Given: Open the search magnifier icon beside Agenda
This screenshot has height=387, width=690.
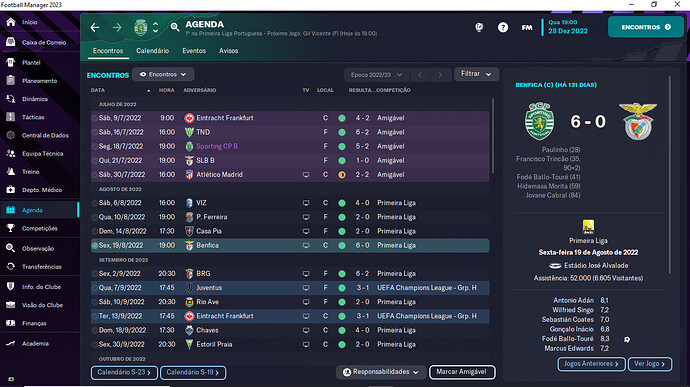Looking at the screenshot, I should (x=175, y=27).
